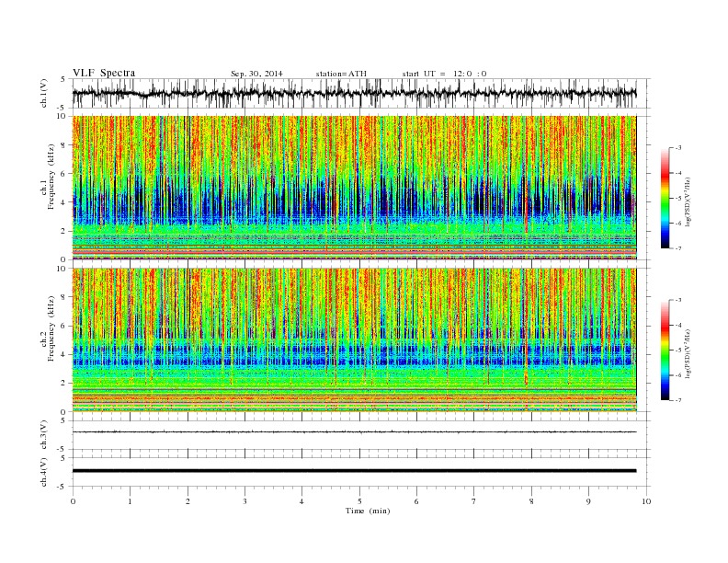Click the "-3" label on ch.1 colorbar
Image resolution: width=728 pixels, height=563 pixels.
[678, 148]
